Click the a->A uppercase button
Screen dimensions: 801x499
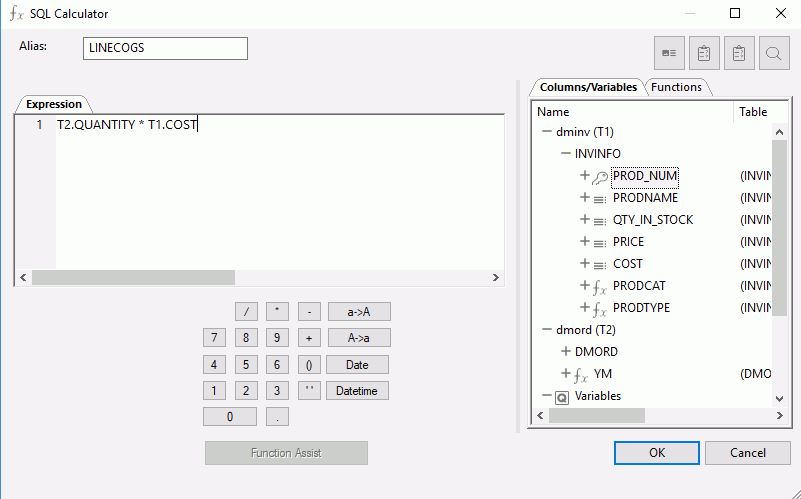point(359,312)
